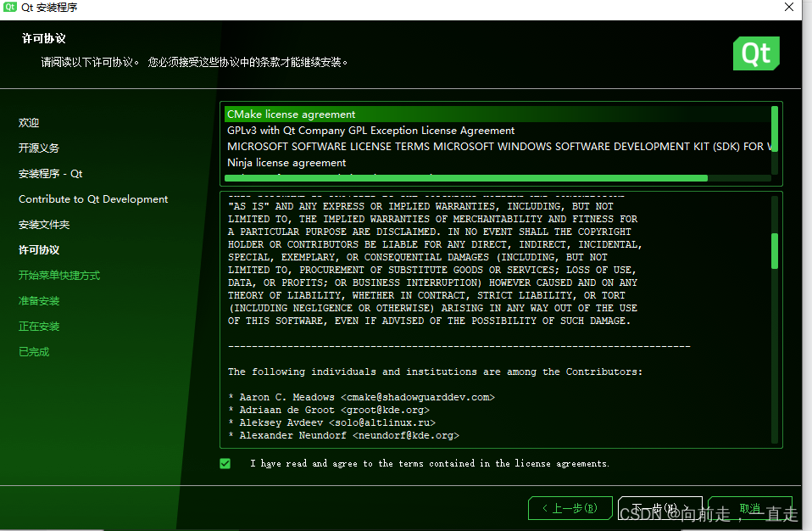This screenshot has height=531, width=812.
Task: Tick the license agreement checkbox
Action: click(x=225, y=464)
